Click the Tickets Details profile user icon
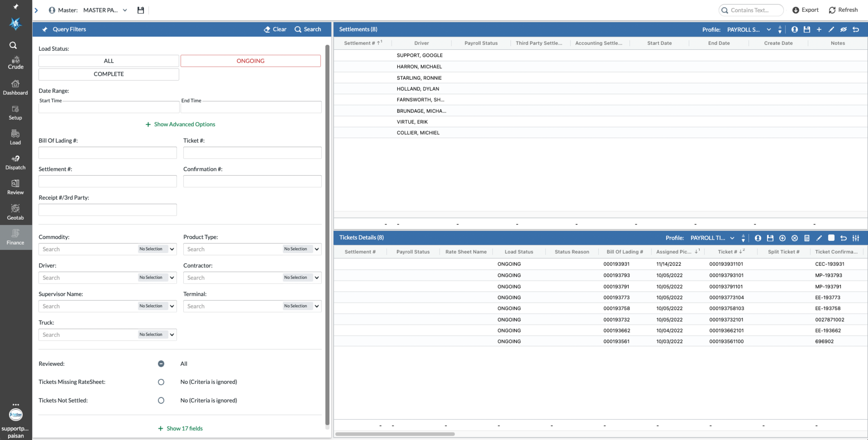 click(758, 238)
